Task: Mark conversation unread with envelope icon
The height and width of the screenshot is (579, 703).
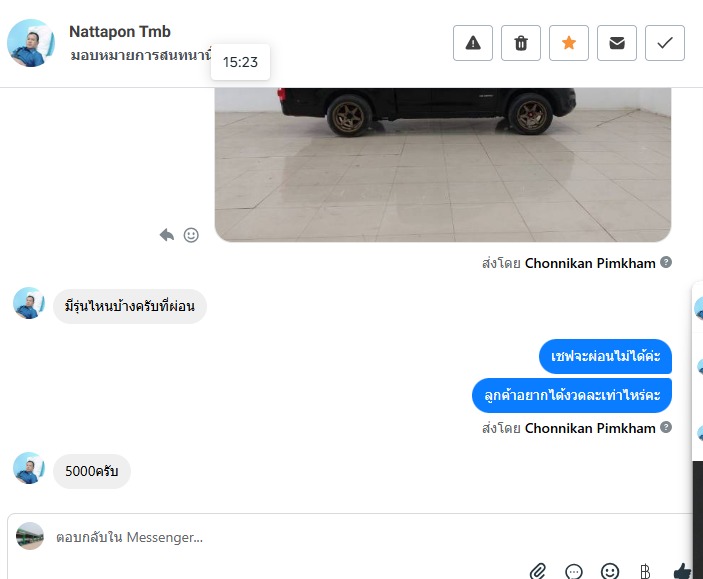Action: pyautogui.click(x=617, y=43)
